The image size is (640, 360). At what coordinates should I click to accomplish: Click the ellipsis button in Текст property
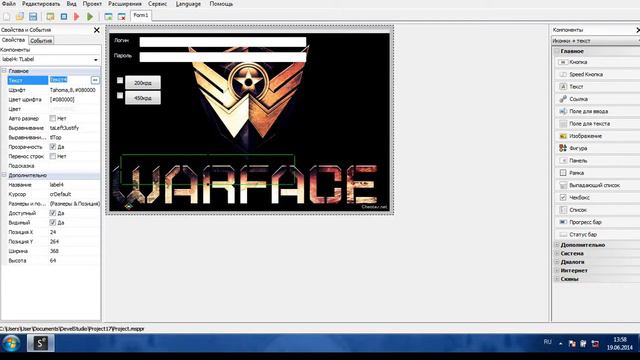click(x=95, y=80)
